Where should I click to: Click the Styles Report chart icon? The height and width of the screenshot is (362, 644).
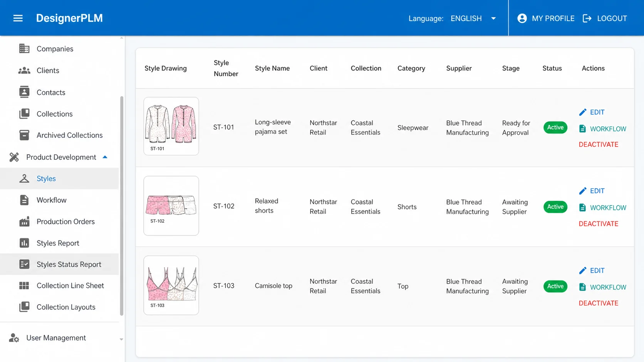24,243
